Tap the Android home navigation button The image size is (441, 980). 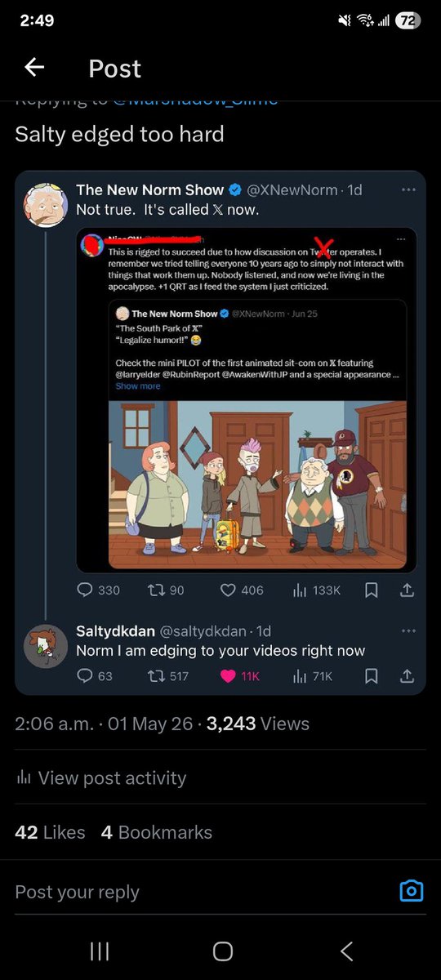click(x=222, y=951)
